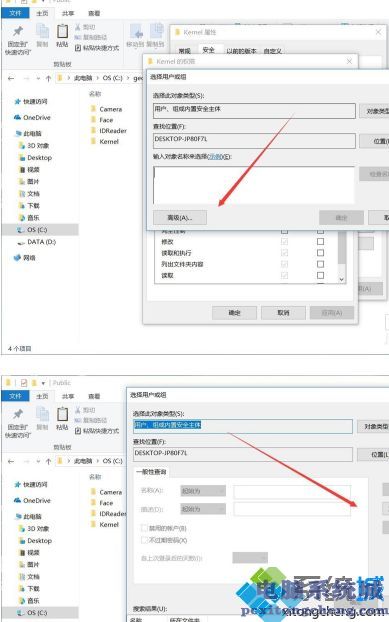Click the Up arrow in upper Explorer navigation bar

48,78
